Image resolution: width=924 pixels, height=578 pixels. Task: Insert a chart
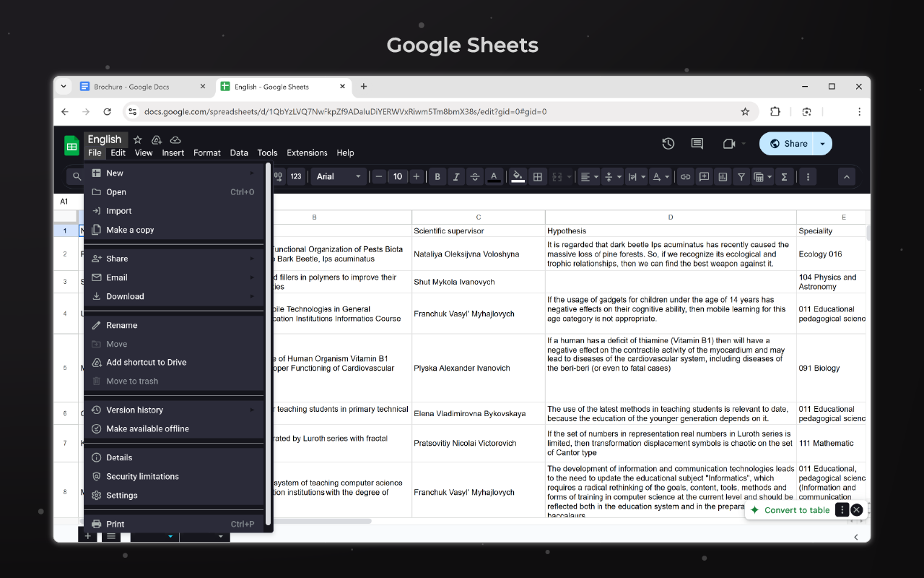coord(723,176)
